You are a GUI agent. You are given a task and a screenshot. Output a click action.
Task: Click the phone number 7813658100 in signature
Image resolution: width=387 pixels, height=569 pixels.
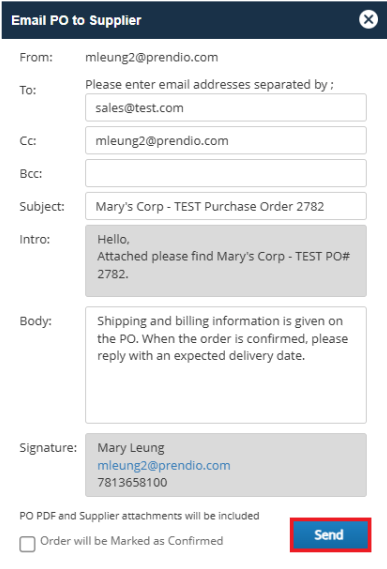point(132,482)
